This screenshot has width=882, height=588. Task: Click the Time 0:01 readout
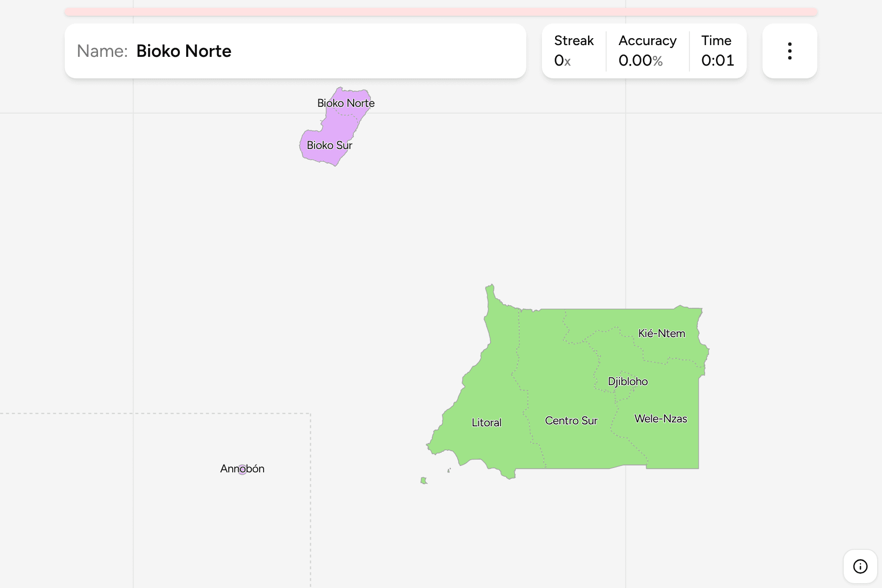tap(717, 61)
